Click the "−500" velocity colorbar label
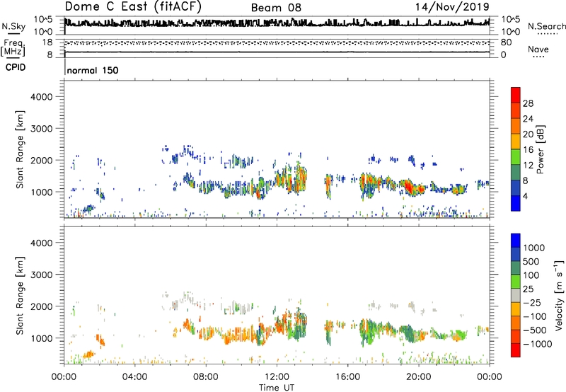Screen dimensions: 566x392 (x=535, y=330)
